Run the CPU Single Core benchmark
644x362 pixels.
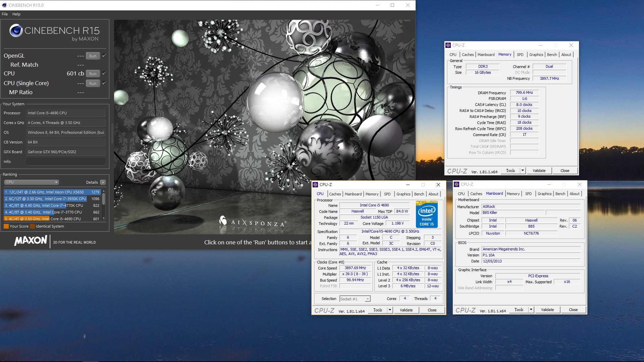coord(93,83)
